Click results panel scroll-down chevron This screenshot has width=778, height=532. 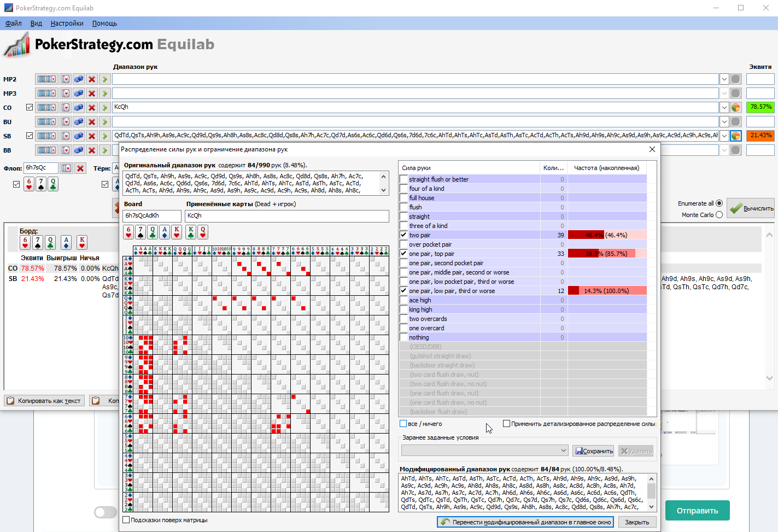click(769, 378)
